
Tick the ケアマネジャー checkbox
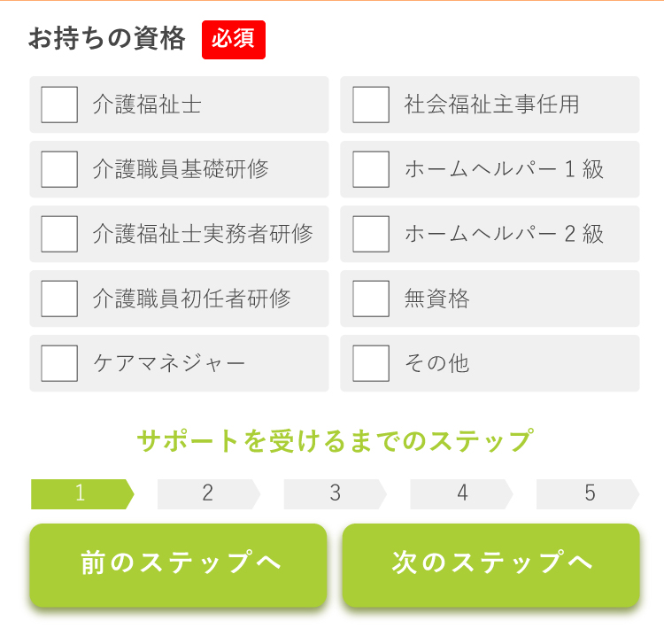[x=59, y=363]
